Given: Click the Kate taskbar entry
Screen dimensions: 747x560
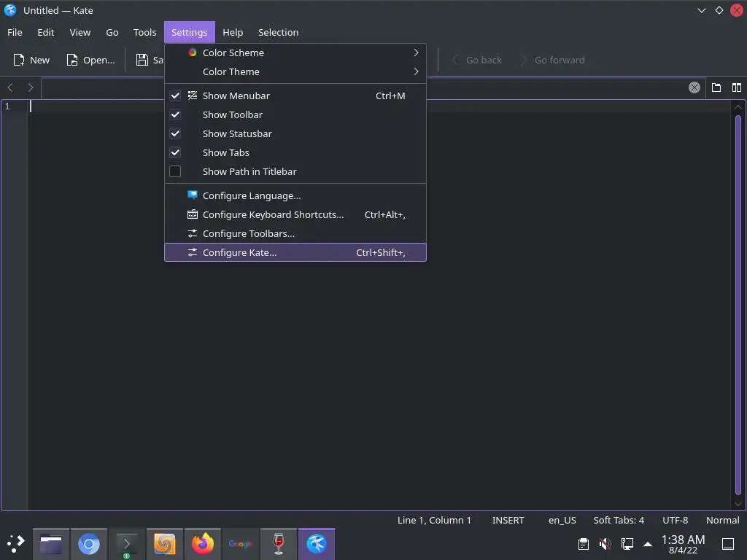Looking at the screenshot, I should point(317,544).
